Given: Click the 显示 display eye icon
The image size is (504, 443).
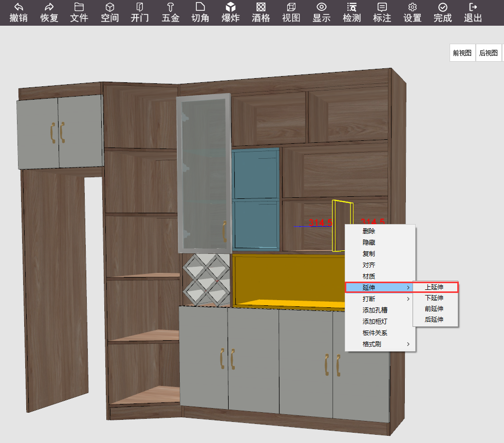Looking at the screenshot, I should tap(322, 7).
